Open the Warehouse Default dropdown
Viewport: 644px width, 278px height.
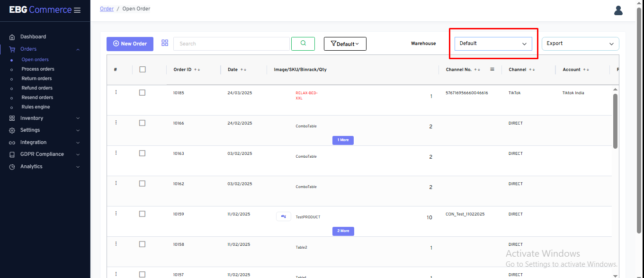coord(493,44)
